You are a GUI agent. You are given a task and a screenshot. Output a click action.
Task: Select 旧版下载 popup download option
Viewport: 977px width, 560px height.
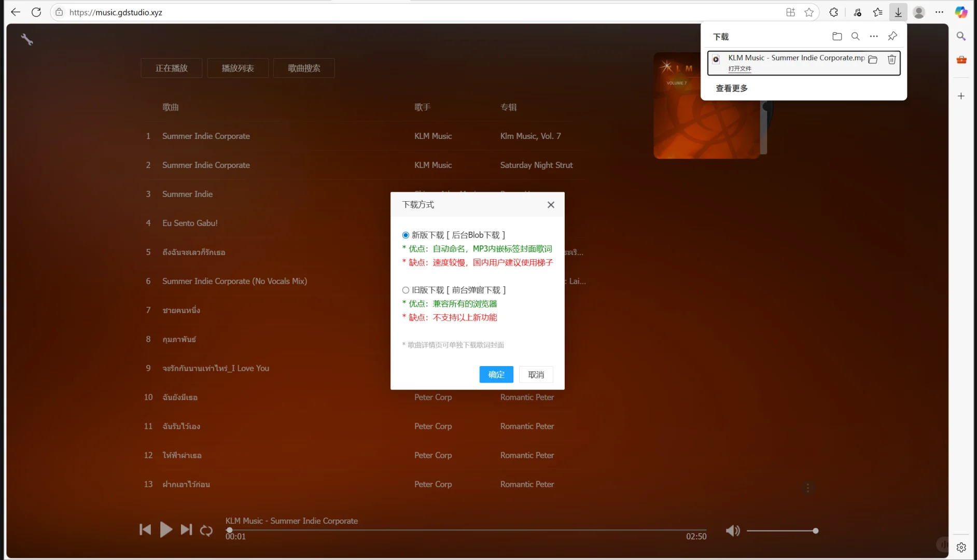pyautogui.click(x=406, y=290)
